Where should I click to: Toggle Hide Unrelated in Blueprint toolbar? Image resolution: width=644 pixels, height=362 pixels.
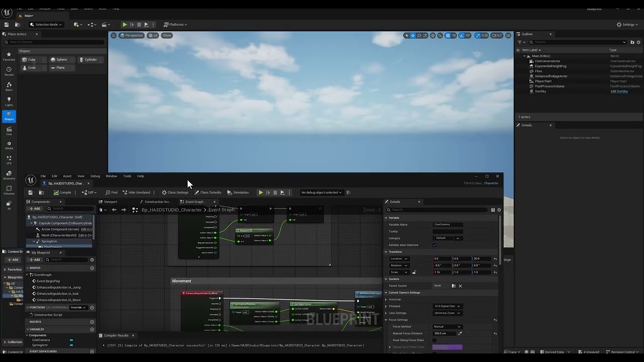click(x=136, y=193)
